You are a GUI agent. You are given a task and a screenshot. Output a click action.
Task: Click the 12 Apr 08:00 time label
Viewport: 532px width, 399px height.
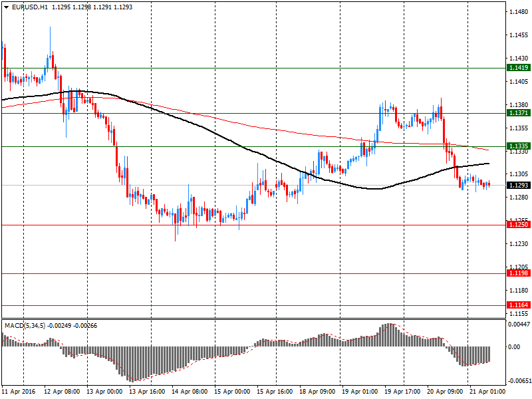click(62, 392)
